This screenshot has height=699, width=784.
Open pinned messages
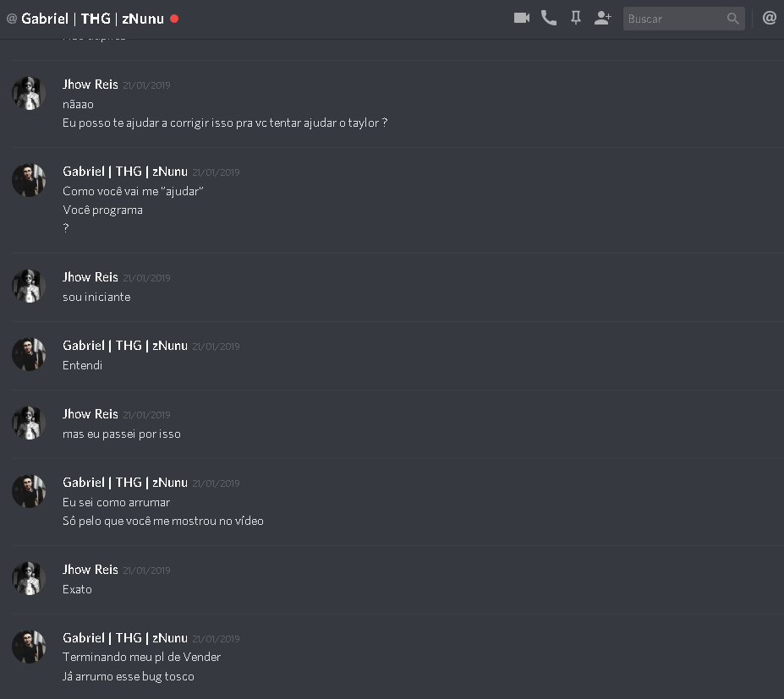[x=576, y=18]
